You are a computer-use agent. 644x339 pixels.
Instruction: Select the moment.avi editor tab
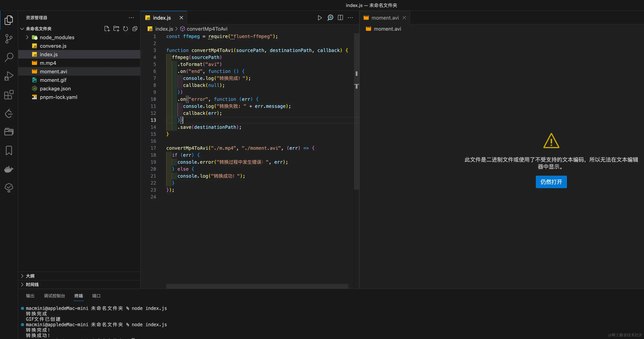point(385,18)
